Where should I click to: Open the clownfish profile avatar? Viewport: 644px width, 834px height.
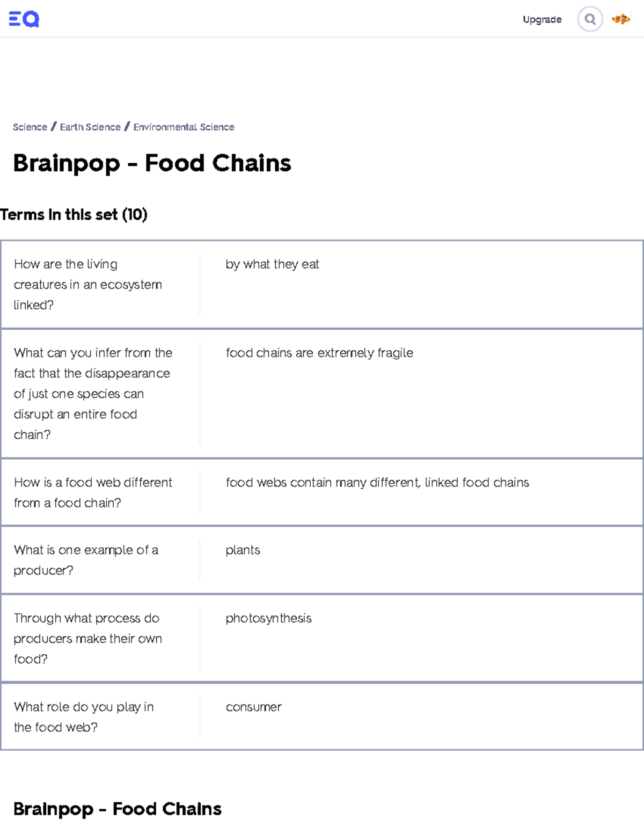click(621, 19)
